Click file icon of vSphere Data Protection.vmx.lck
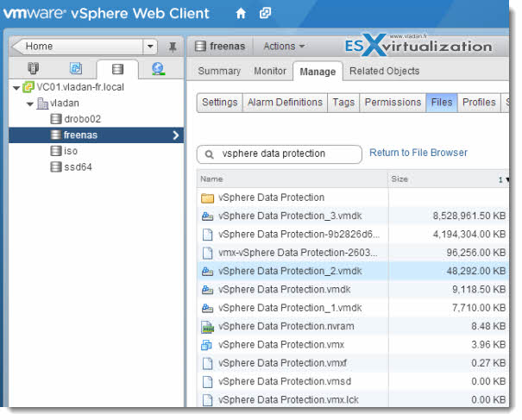This screenshot has height=420, width=522. click(207, 400)
